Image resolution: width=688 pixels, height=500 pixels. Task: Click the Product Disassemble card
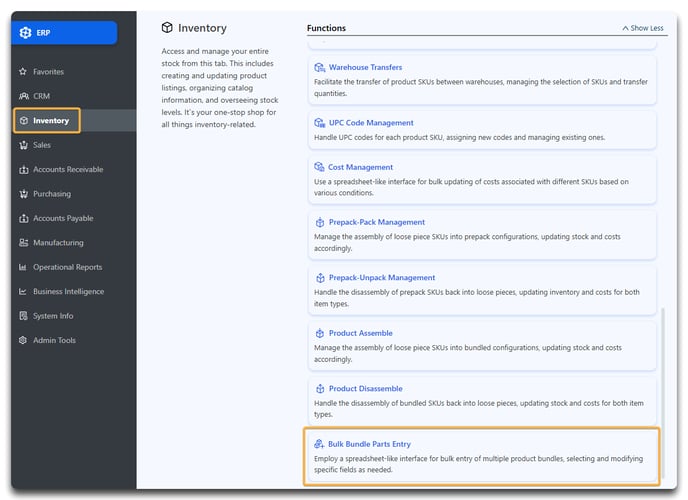click(x=482, y=401)
